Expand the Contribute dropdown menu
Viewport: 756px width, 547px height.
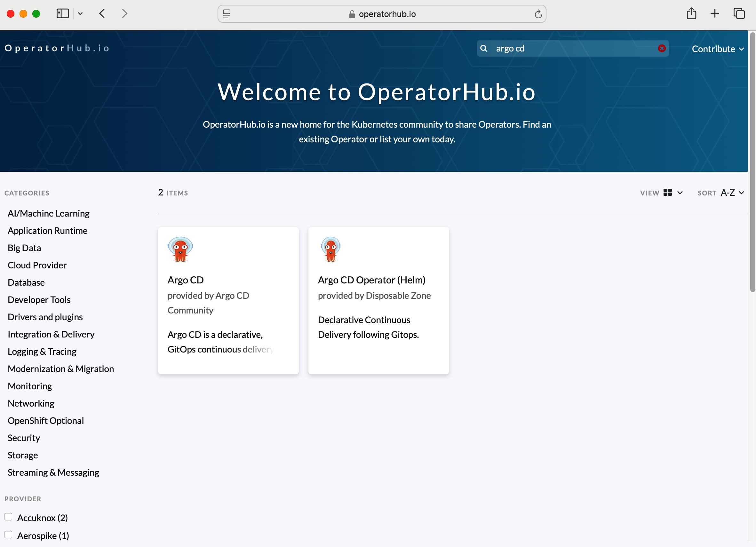(718, 49)
